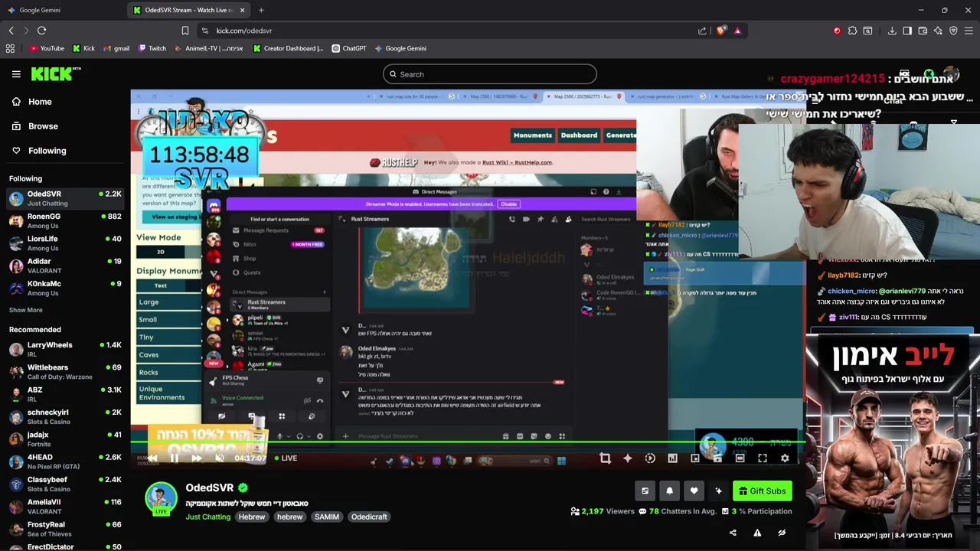This screenshot has width=980, height=551.
Task: Toggle the browser sidebar panel
Action: (x=907, y=31)
